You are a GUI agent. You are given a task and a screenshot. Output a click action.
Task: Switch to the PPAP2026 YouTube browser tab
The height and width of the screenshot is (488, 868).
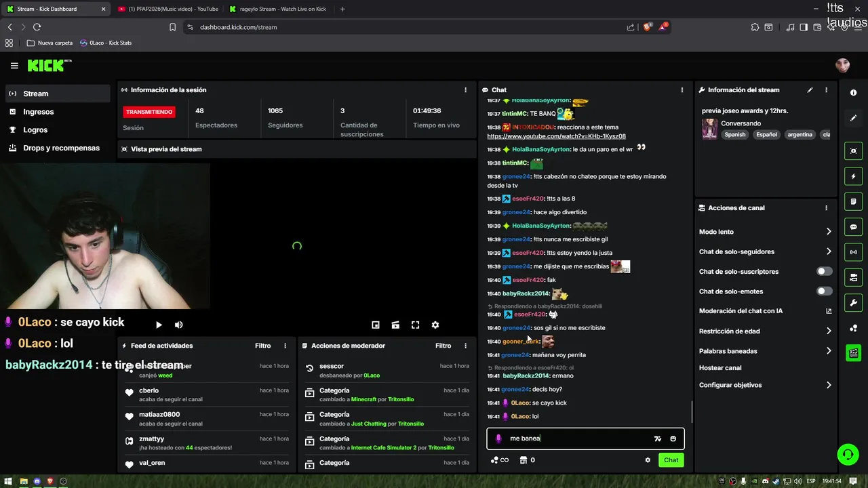168,9
